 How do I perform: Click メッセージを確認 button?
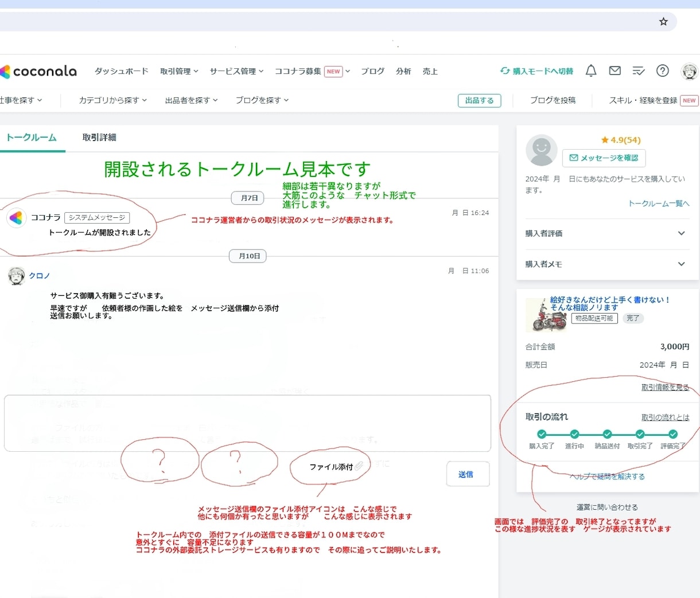point(604,158)
